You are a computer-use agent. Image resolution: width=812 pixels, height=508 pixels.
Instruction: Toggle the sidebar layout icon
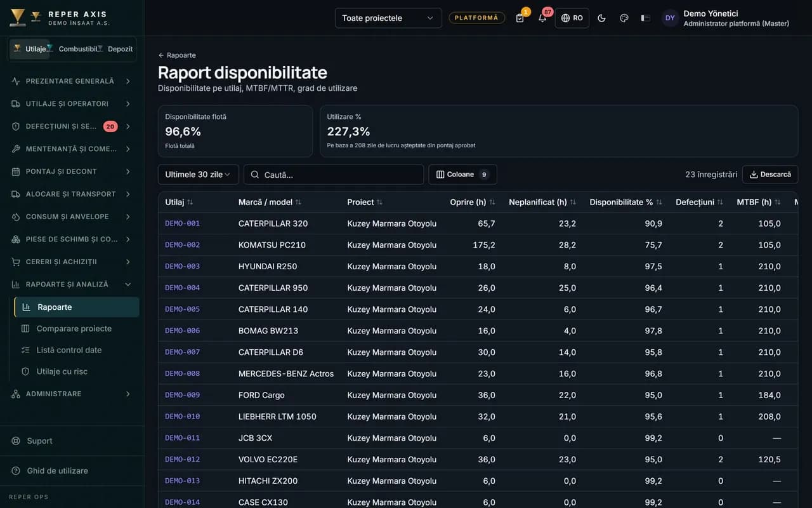[x=646, y=18]
